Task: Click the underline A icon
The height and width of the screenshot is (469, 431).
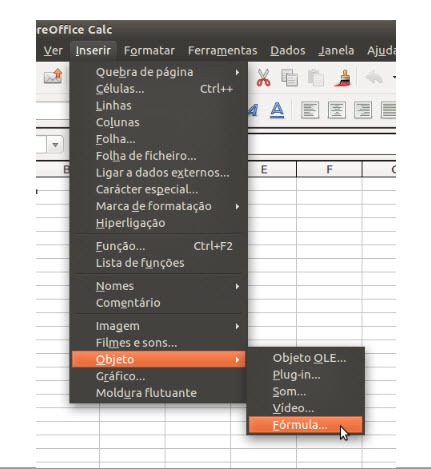Action: 277,110
